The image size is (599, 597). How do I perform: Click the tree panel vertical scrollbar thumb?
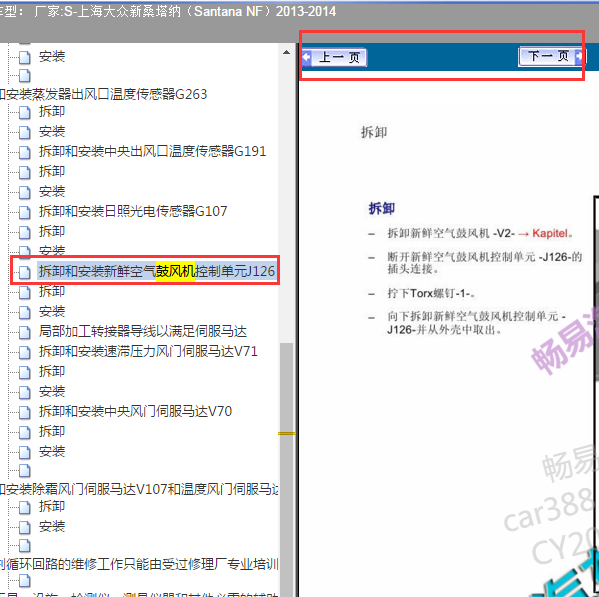click(287, 470)
